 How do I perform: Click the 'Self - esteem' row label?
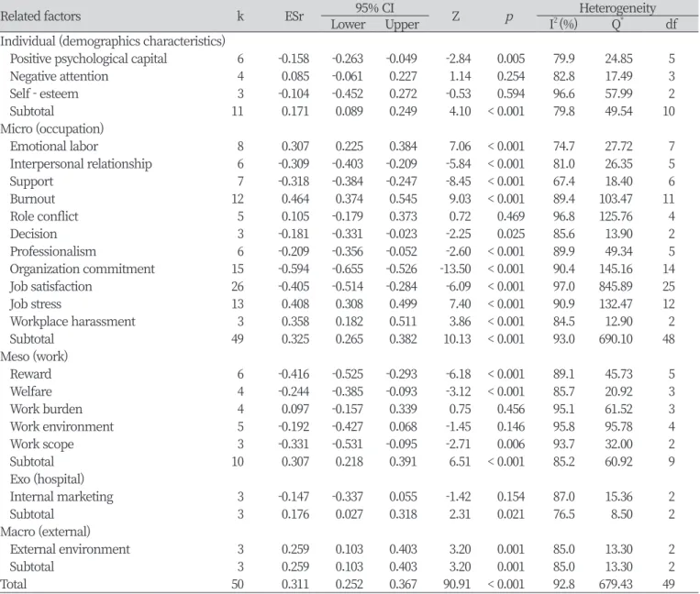[x=44, y=93]
